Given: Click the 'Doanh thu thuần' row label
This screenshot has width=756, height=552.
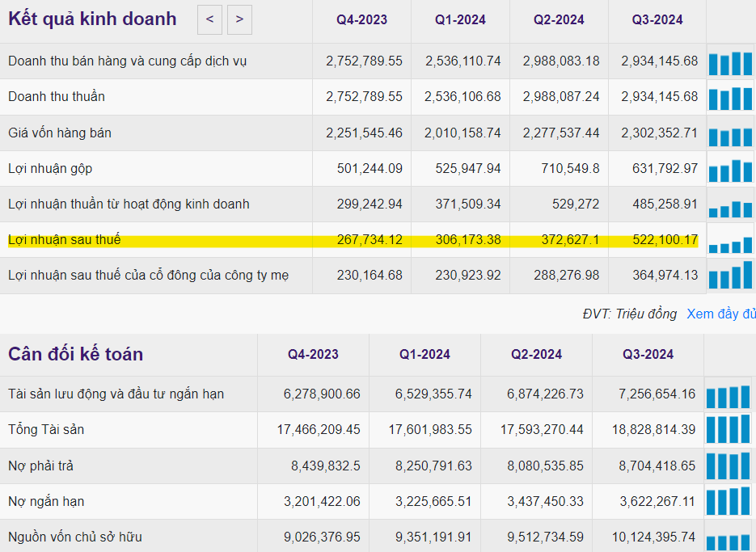Looking at the screenshot, I should pos(57,96).
